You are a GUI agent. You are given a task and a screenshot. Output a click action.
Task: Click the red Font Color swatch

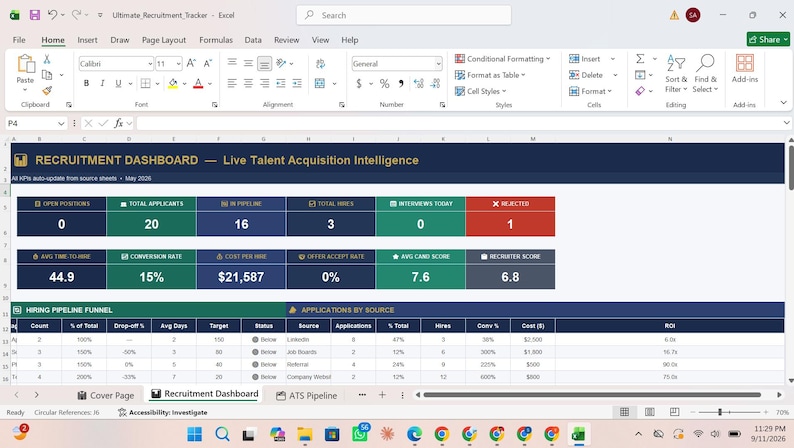tap(198, 84)
